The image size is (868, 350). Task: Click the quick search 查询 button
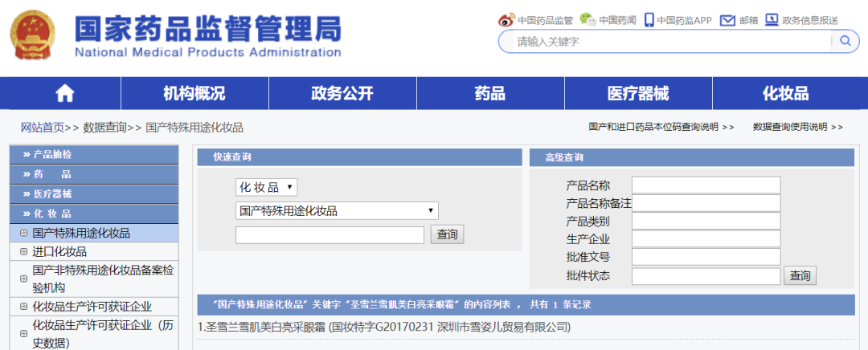[448, 234]
